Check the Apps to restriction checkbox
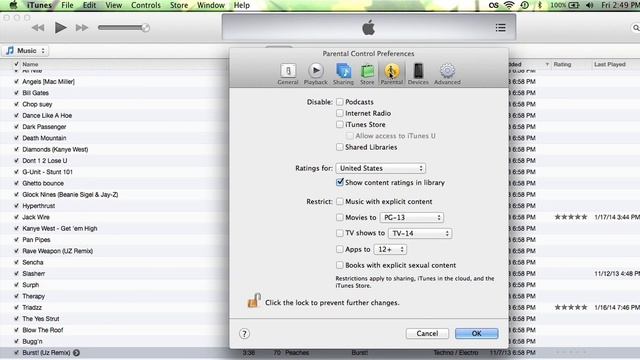The width and height of the screenshot is (640, 360). click(339, 249)
